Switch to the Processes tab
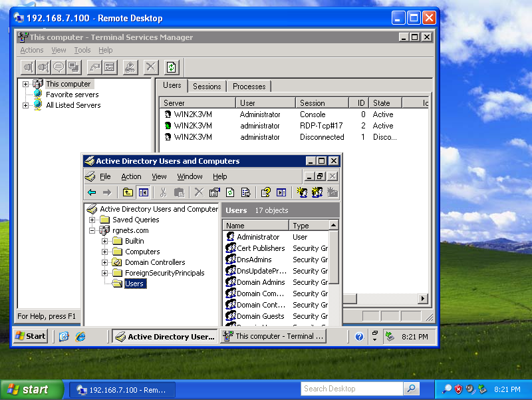This screenshot has height=400, width=532. (x=249, y=87)
